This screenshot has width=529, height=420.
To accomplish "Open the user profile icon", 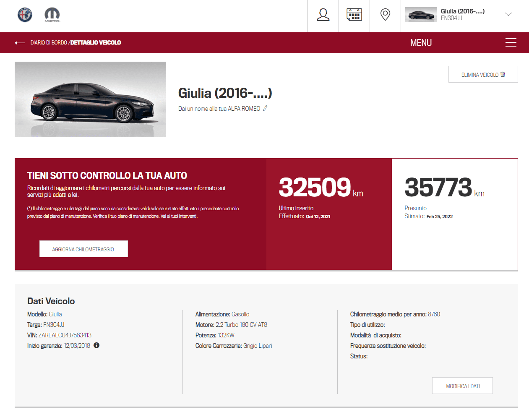I will pyautogui.click(x=323, y=15).
